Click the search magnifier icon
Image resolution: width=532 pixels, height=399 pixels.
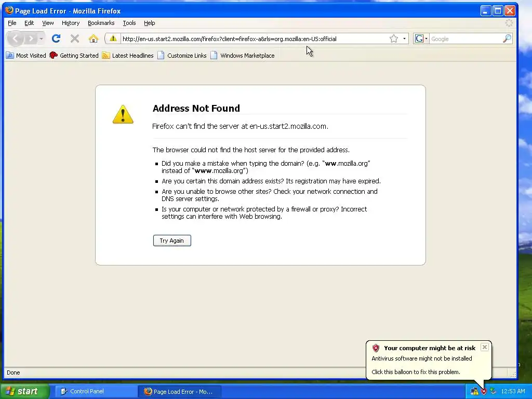pos(507,38)
